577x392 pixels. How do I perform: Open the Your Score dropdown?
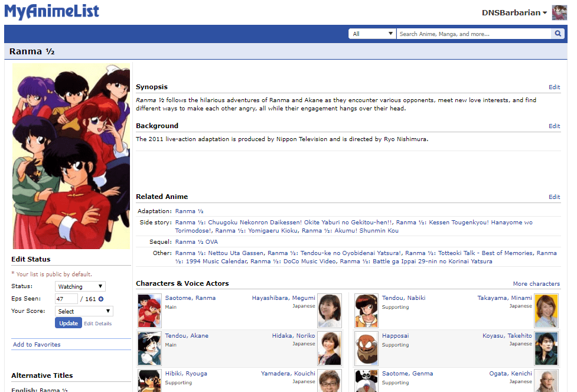tap(84, 311)
